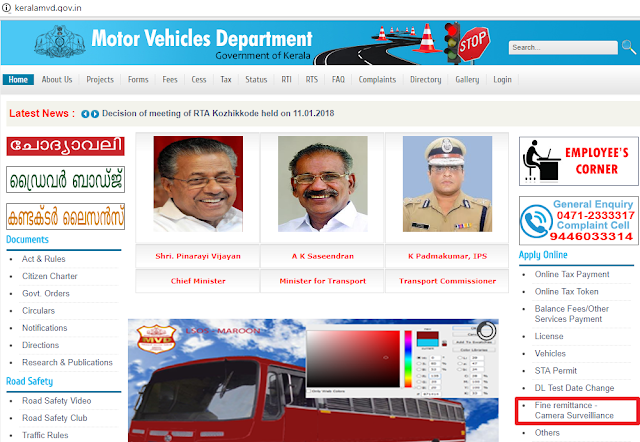
Task: Click the Road Safety section heading
Action: click(x=29, y=381)
